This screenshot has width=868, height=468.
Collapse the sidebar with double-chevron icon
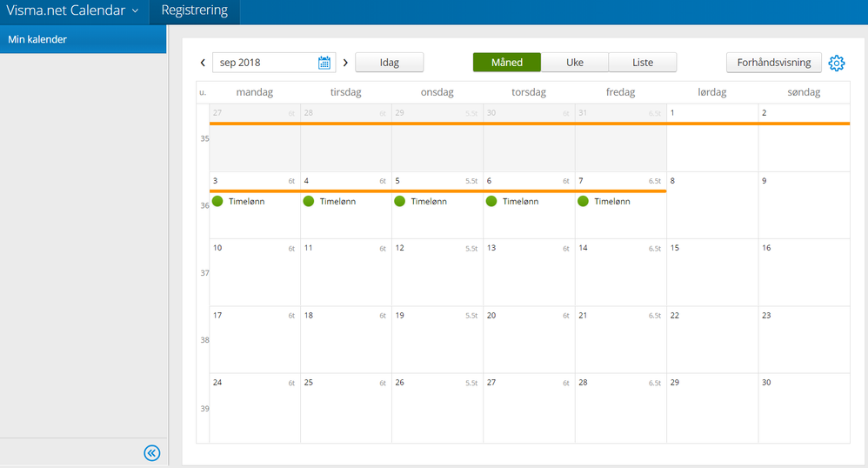point(152,452)
